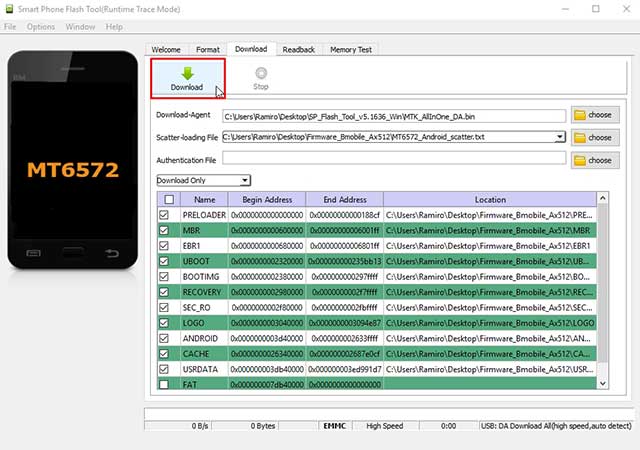Click the partition table scroll up arrow

[602, 198]
